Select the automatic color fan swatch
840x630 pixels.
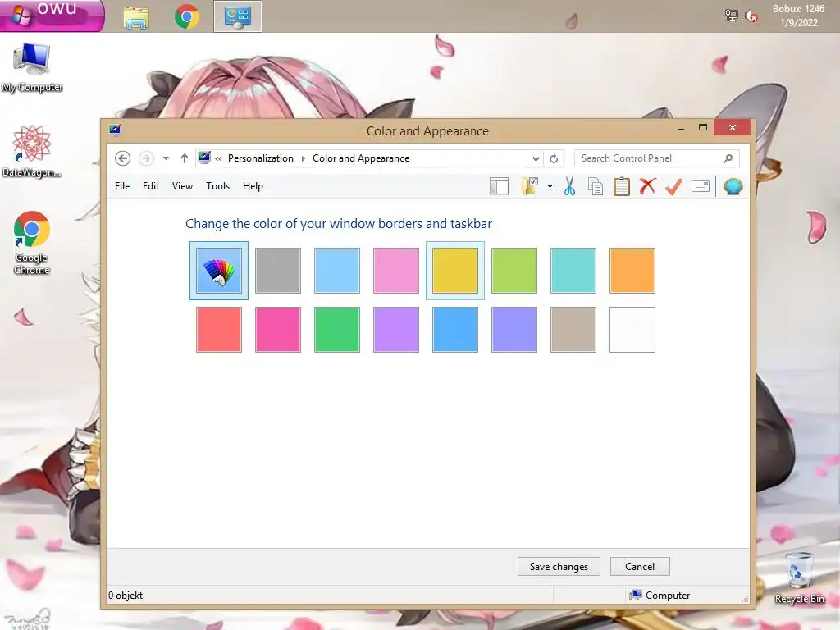(x=218, y=271)
